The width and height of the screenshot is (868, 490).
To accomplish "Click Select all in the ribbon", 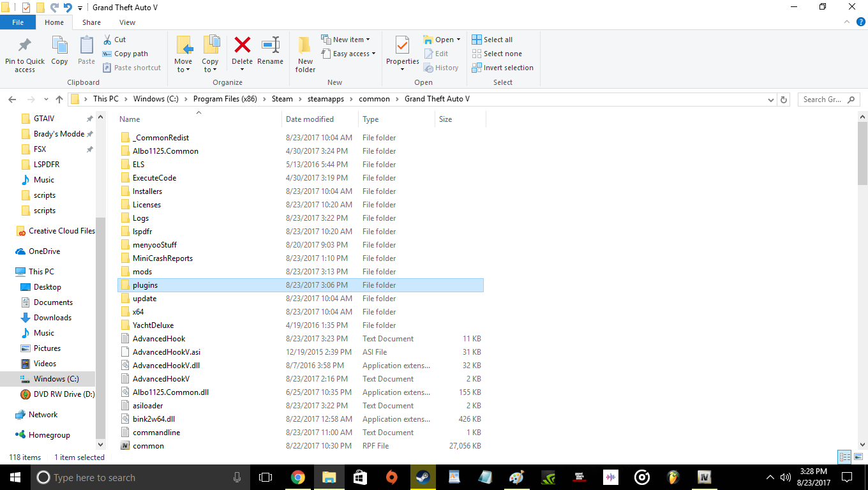I will (492, 40).
